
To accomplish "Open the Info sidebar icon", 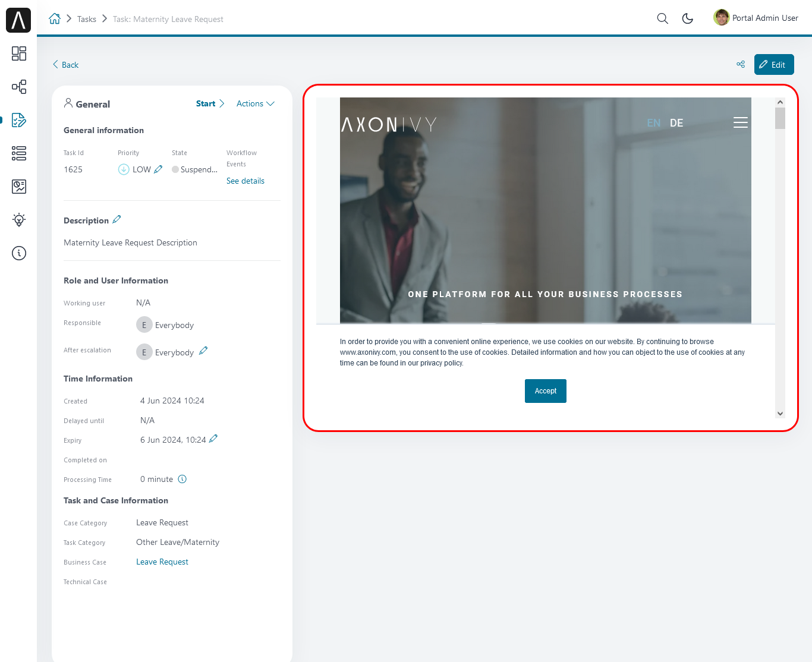I will pos(19,253).
